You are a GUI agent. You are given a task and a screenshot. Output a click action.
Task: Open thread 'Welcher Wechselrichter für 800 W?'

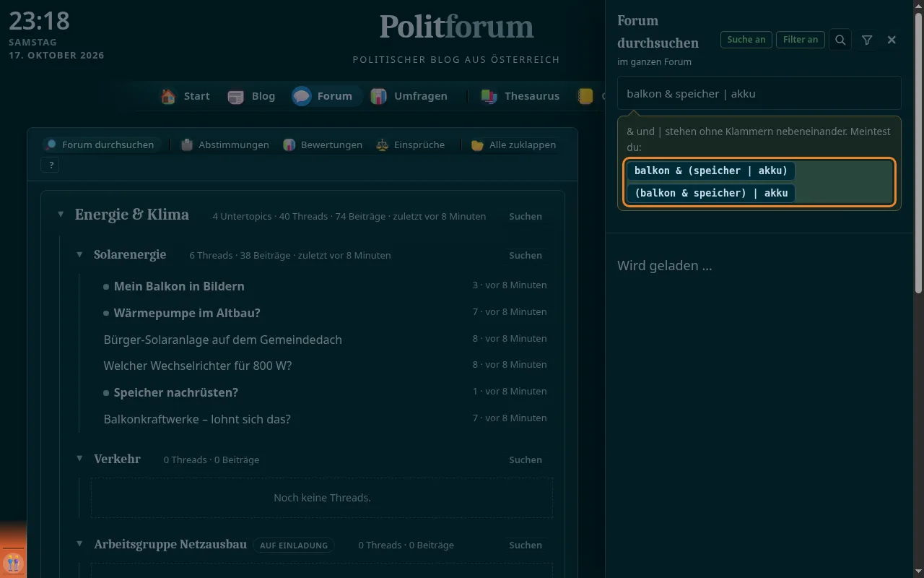coord(198,366)
